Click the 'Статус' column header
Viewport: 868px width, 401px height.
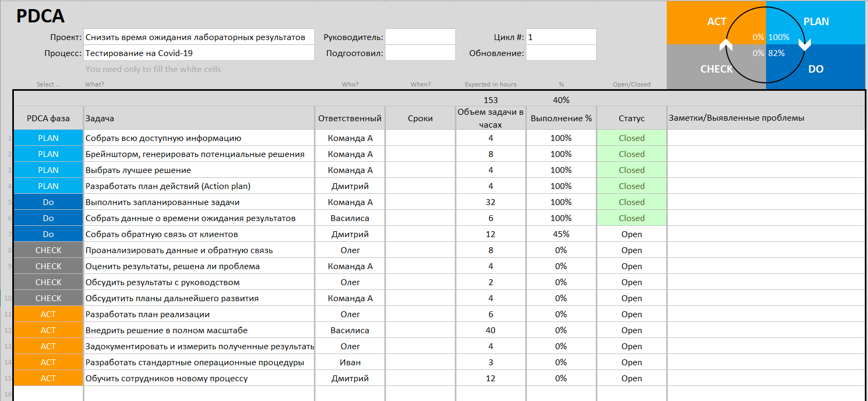click(x=632, y=118)
